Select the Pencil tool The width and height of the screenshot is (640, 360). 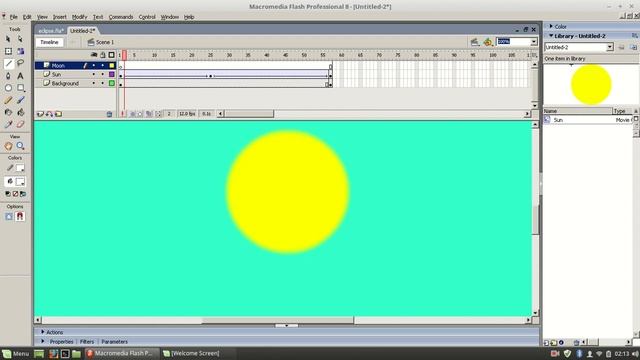pyautogui.click(x=8, y=100)
